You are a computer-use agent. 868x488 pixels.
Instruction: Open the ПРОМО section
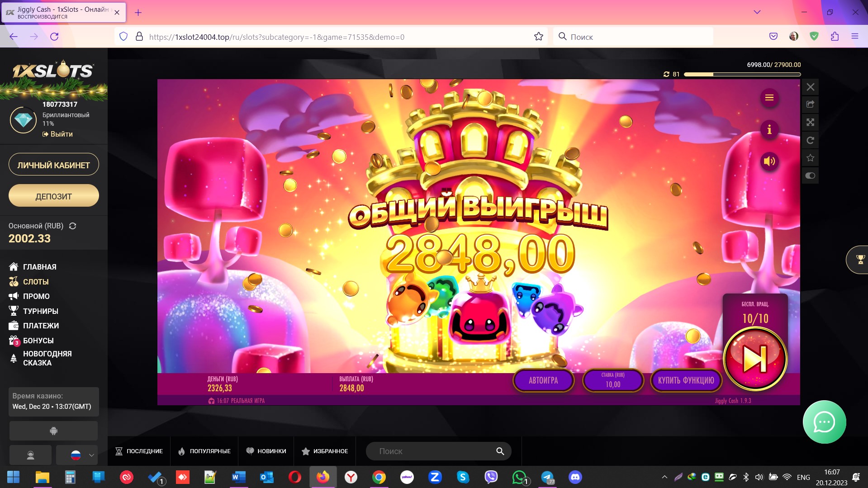pos(29,296)
